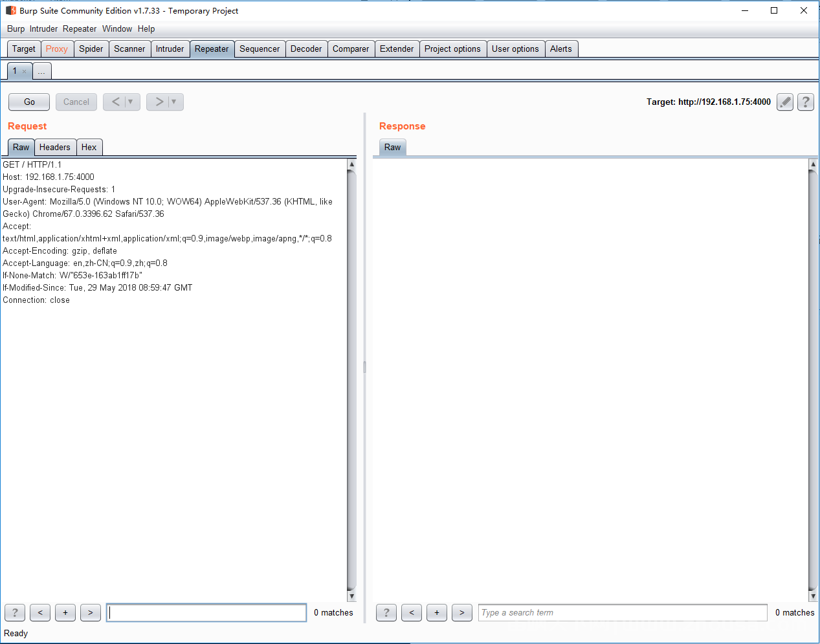Open the Help menu
Screen dimensions: 820x644
pos(146,28)
